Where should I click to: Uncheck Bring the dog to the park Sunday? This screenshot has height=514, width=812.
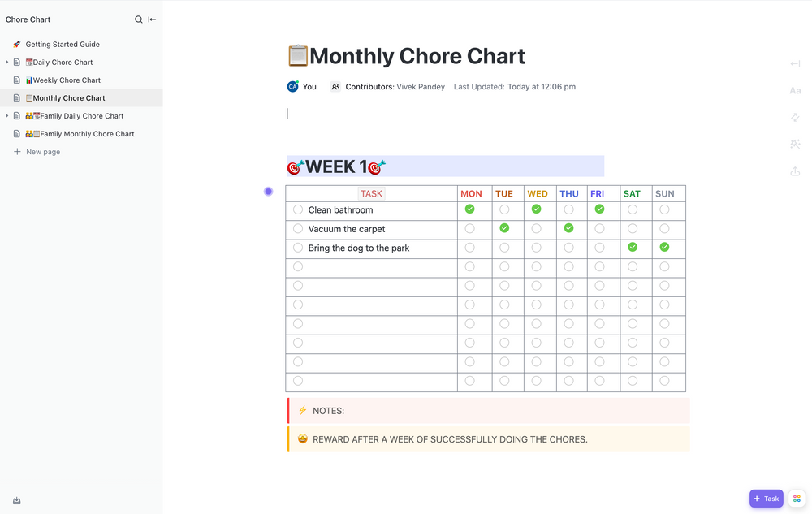[x=663, y=248]
